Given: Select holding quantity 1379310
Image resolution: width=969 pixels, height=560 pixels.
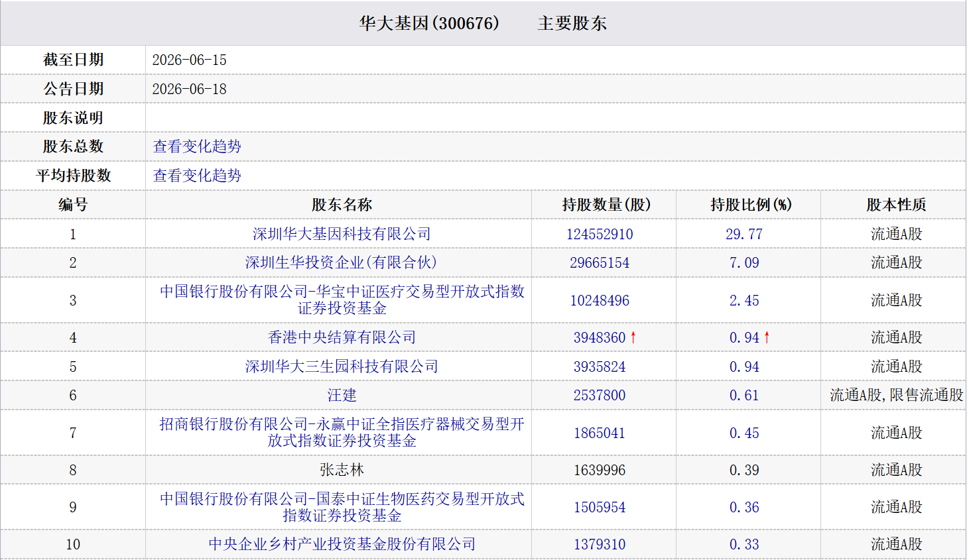Looking at the screenshot, I should [x=600, y=544].
